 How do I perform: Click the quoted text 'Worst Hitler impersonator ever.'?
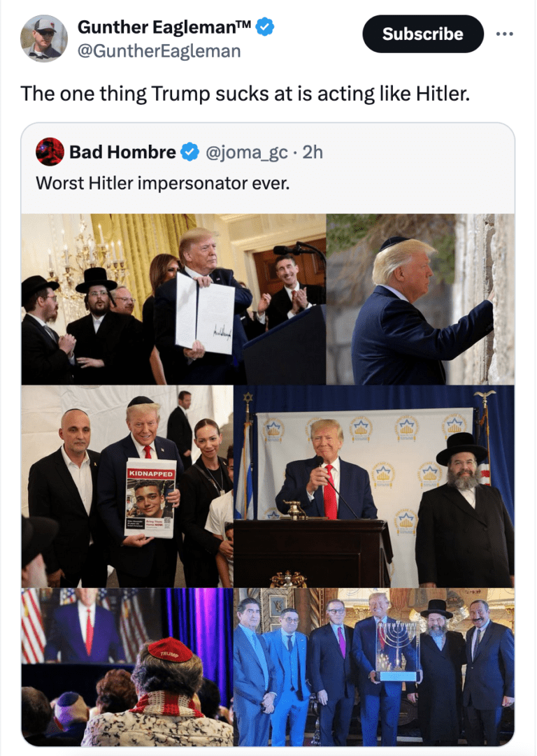(163, 183)
